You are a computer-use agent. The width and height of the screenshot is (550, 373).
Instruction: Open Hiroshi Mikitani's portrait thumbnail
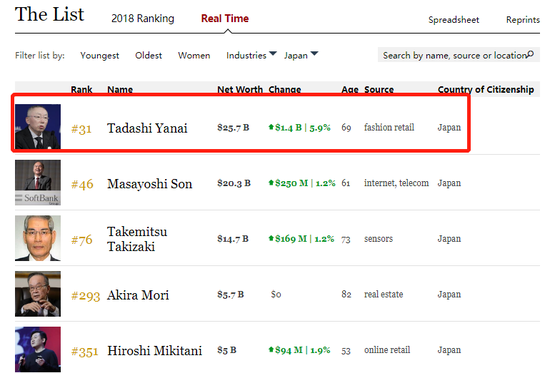click(38, 349)
